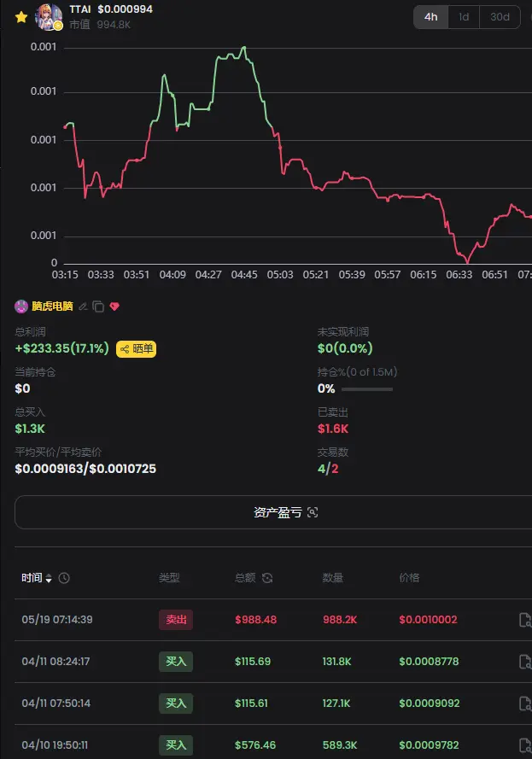
Task: Toggle the 总额 currency swap icon
Action: (x=267, y=578)
